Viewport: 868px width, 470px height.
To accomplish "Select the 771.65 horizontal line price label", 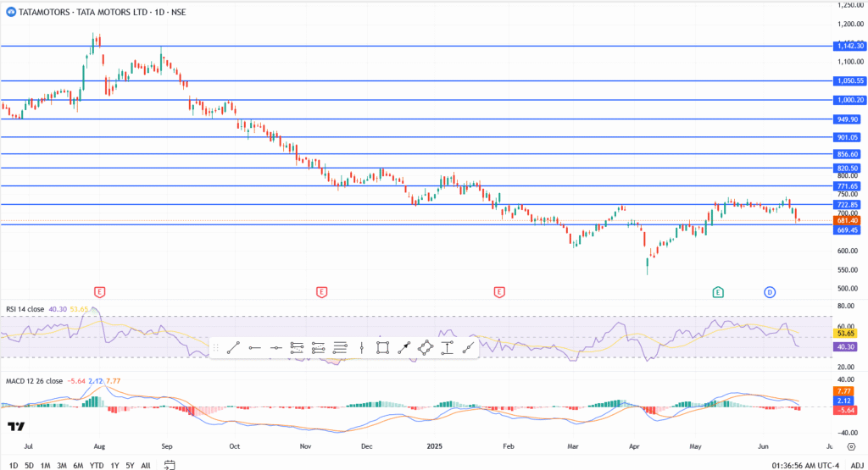I will (x=847, y=186).
